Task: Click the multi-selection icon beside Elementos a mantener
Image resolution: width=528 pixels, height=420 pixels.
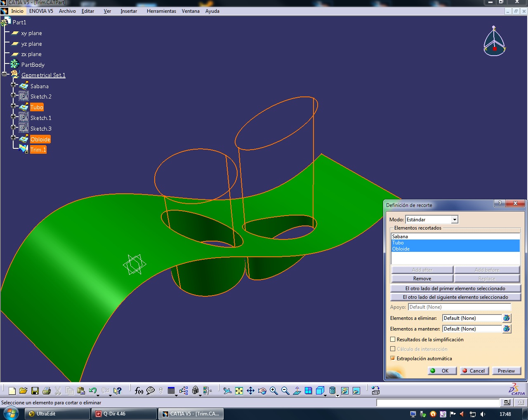Action: tap(507, 329)
